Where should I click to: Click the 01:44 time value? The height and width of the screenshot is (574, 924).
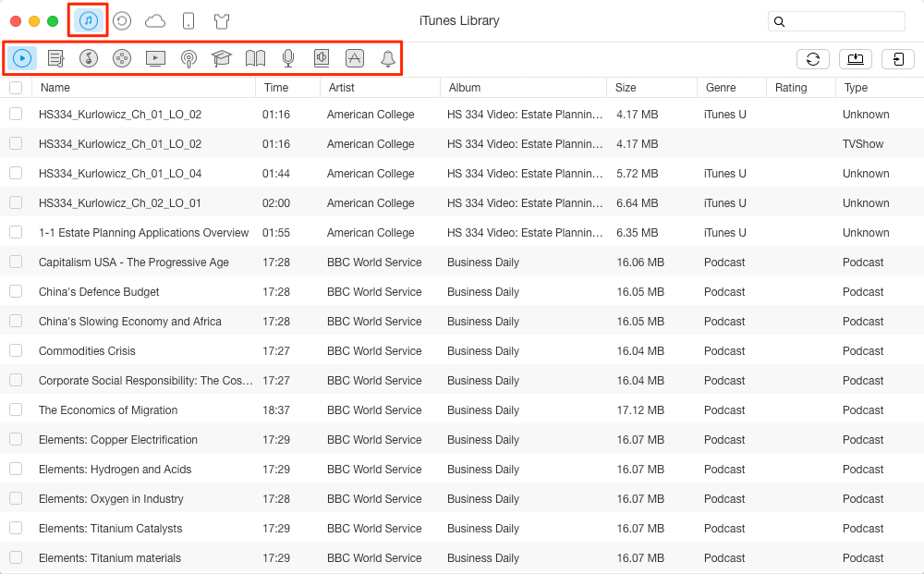(275, 173)
